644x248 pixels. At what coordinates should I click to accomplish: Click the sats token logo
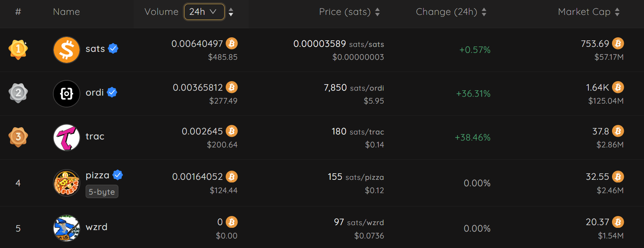pyautogui.click(x=67, y=50)
